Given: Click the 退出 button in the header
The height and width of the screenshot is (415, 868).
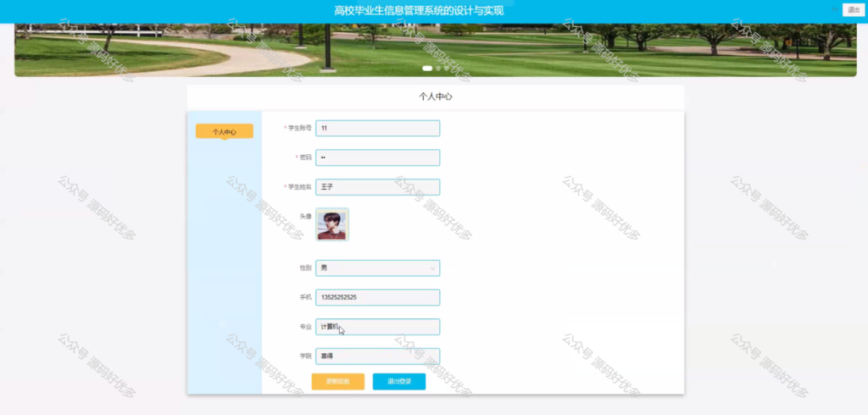Looking at the screenshot, I should pyautogui.click(x=854, y=10).
